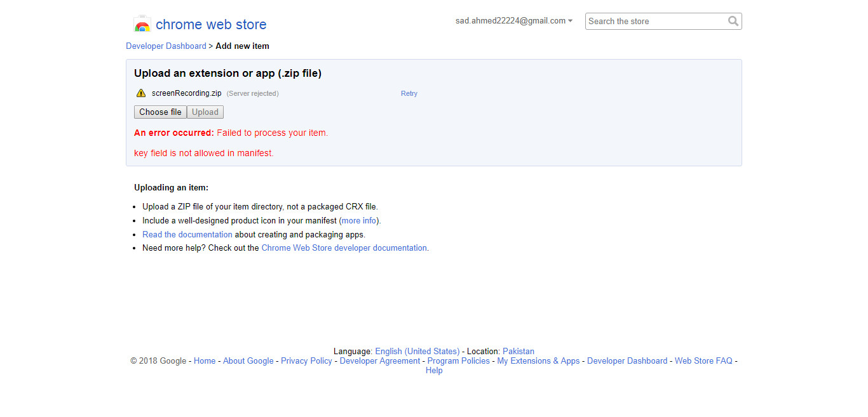Open the Read the documentation link
Viewport: 868px width, 417px height.
[x=187, y=234]
